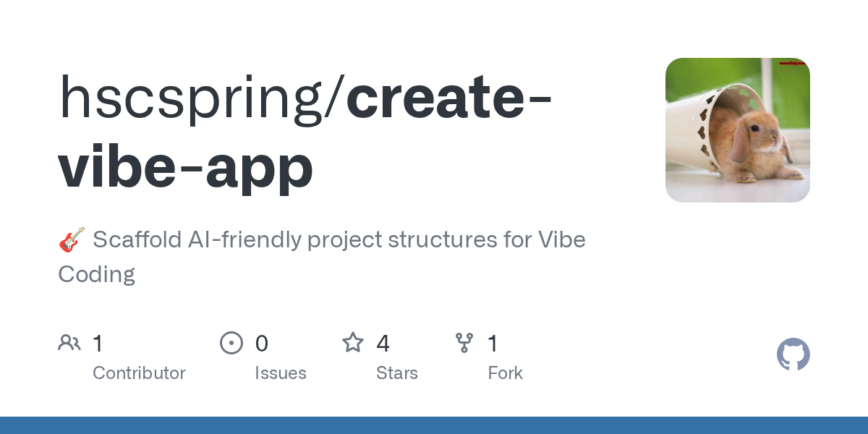Click the Contributors people icon
The width and height of the screenshot is (868, 434).
[x=69, y=342]
